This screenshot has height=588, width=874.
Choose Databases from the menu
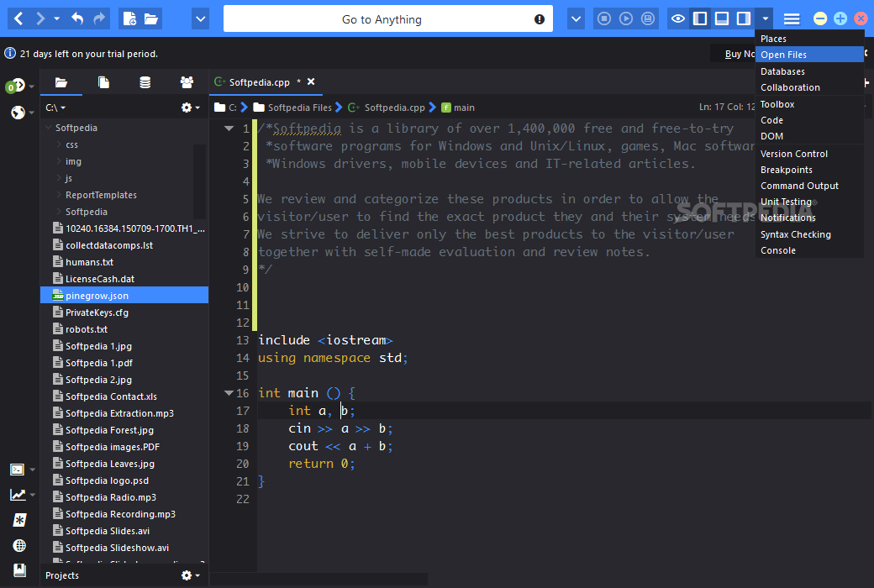coord(809,71)
